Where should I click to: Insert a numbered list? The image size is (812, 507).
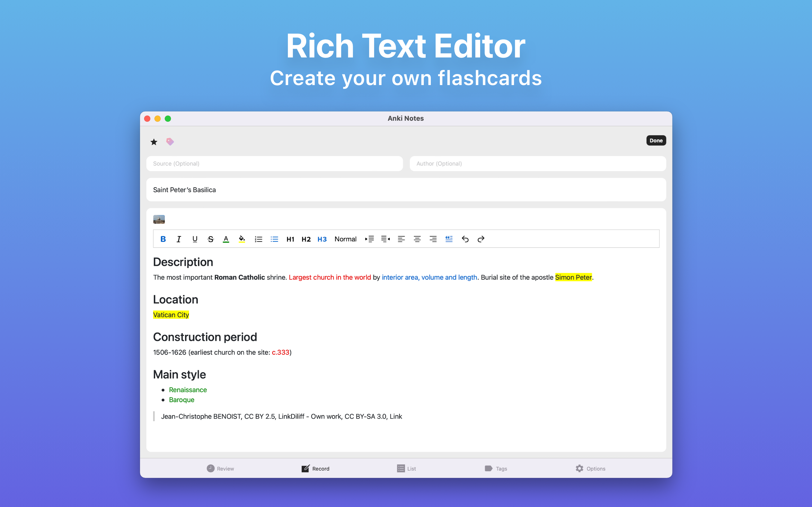[x=258, y=239]
